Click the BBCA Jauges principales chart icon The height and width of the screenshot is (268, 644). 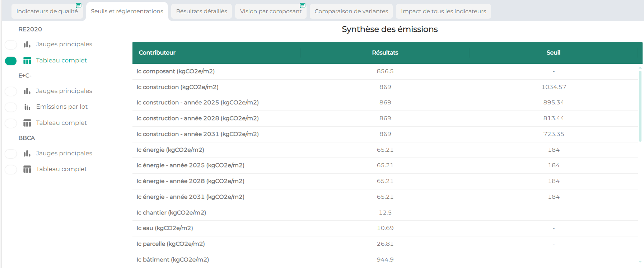(27, 154)
